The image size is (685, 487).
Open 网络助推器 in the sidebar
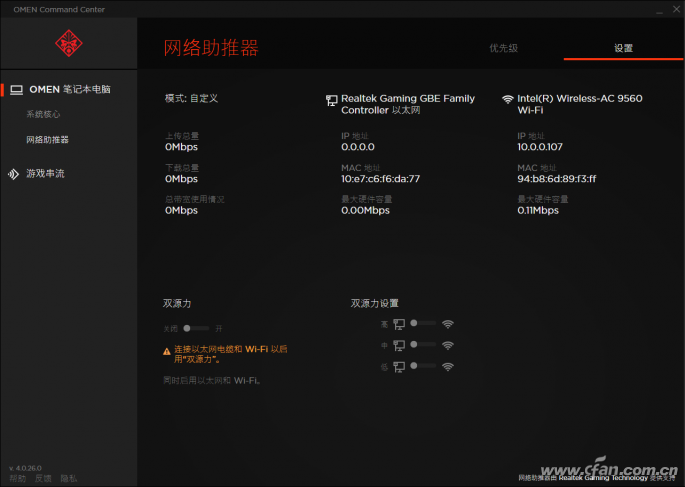[x=47, y=140]
